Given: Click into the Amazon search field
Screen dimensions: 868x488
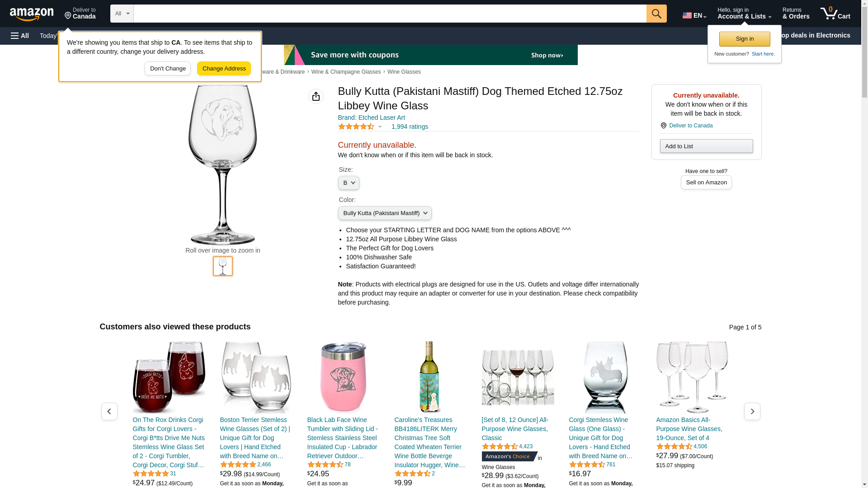Looking at the screenshot, I should point(390,14).
